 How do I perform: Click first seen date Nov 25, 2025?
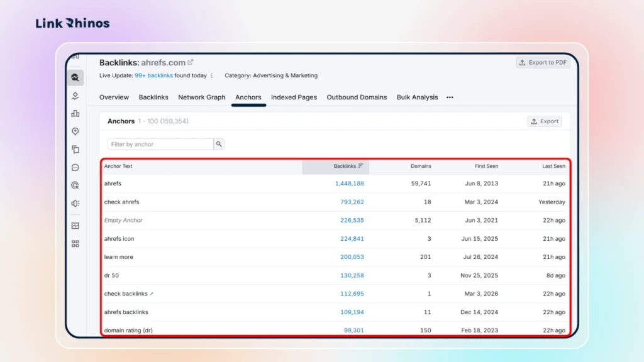tap(479, 275)
